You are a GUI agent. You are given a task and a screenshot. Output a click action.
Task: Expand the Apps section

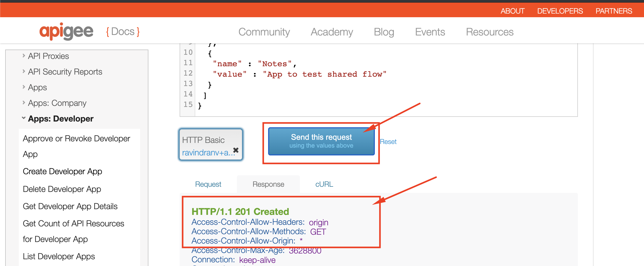point(24,87)
